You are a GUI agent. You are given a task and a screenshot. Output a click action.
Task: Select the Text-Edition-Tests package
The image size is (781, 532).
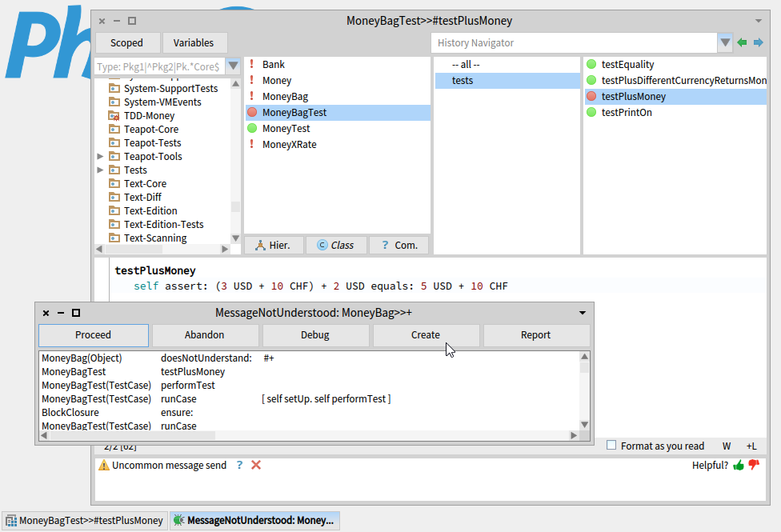pos(163,225)
